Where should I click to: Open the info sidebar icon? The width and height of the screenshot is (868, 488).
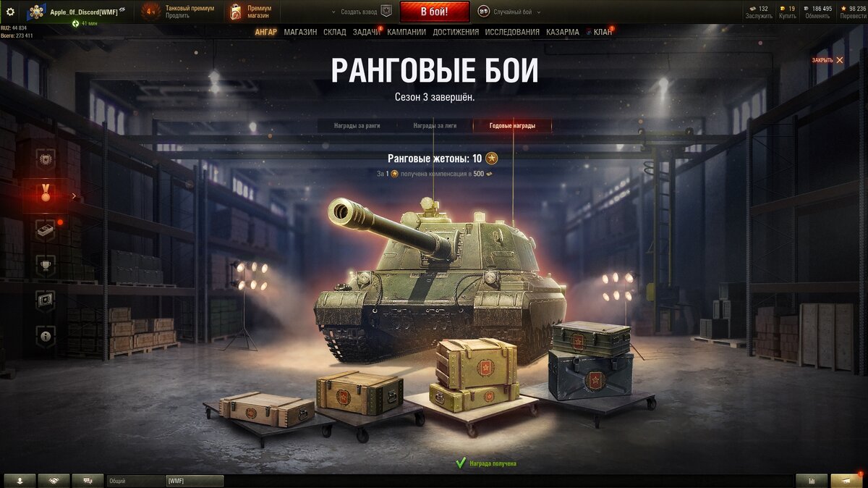pos(45,337)
